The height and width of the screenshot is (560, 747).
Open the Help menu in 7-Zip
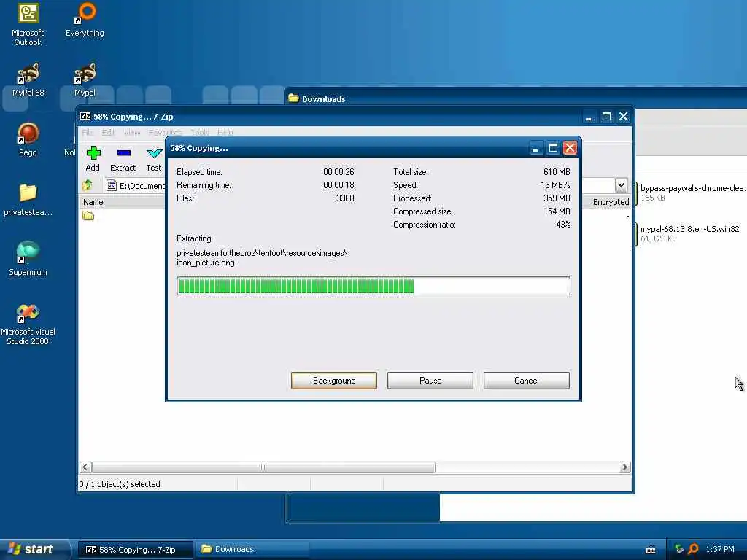point(225,133)
